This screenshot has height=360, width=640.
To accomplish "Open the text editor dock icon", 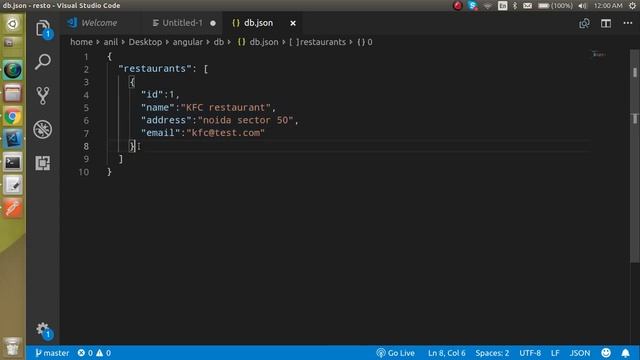I will (13, 185).
